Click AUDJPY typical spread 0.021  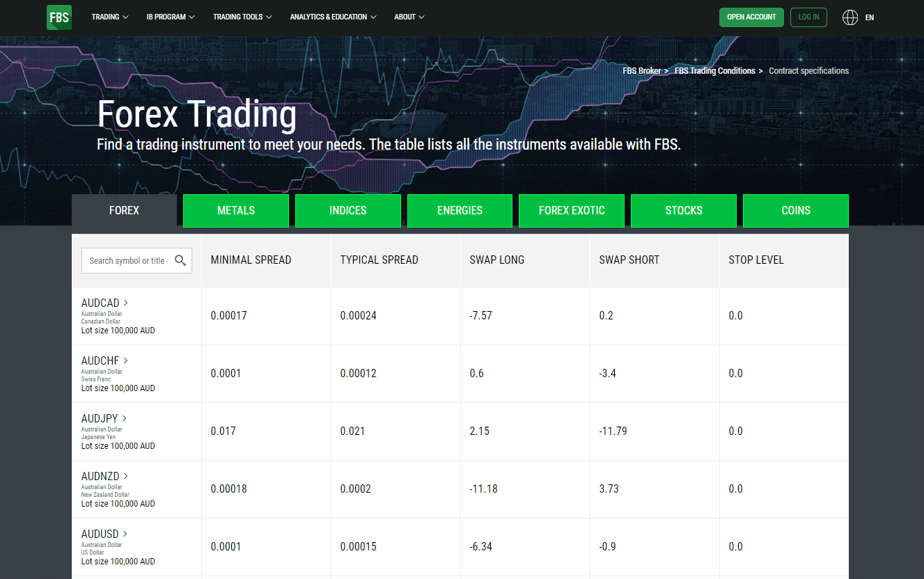tap(353, 431)
